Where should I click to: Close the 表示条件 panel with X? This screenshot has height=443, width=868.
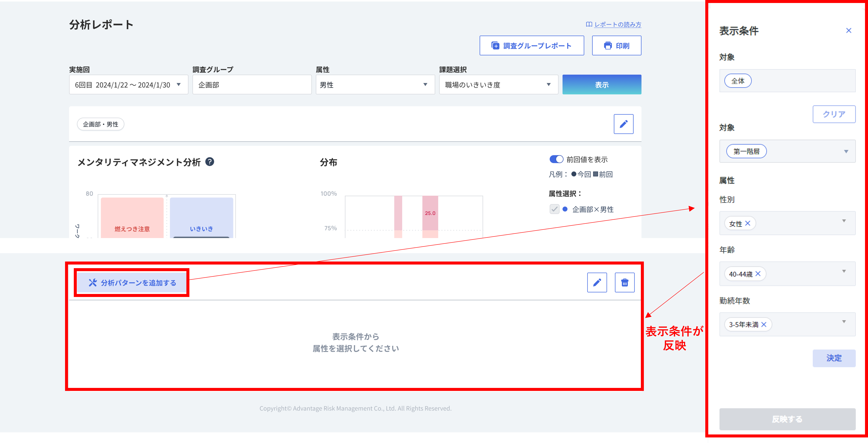(x=848, y=31)
